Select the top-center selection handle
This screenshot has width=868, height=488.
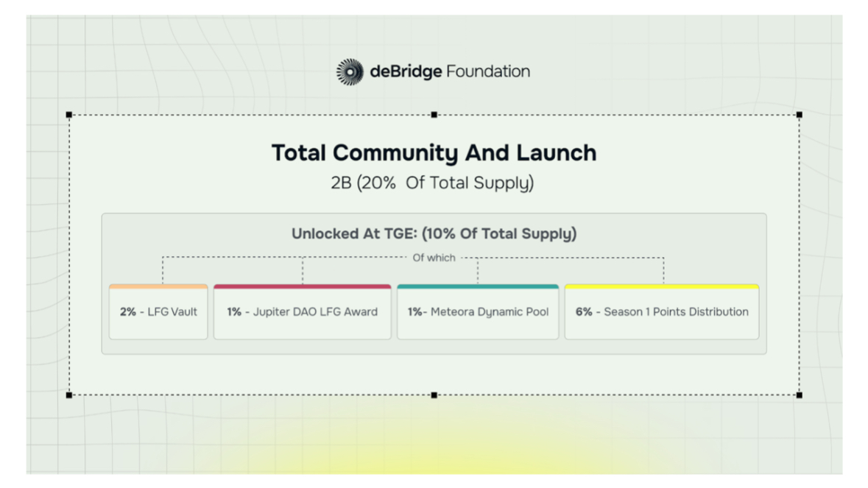tap(434, 115)
